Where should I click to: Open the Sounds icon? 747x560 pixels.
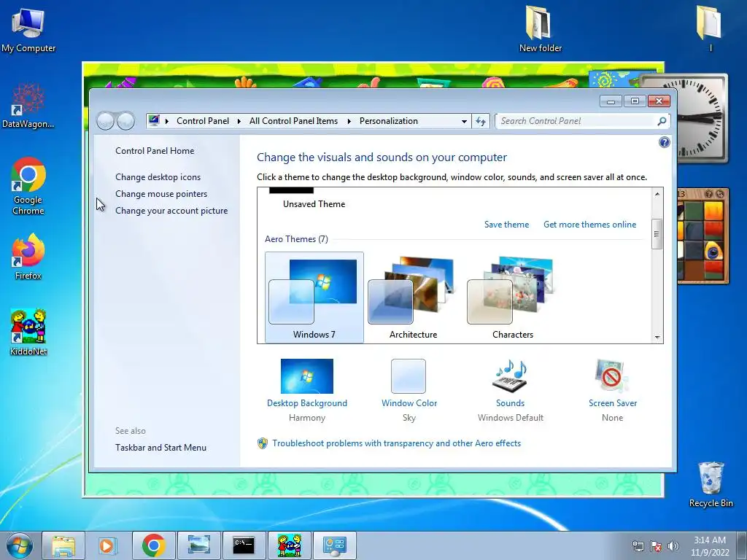click(510, 376)
